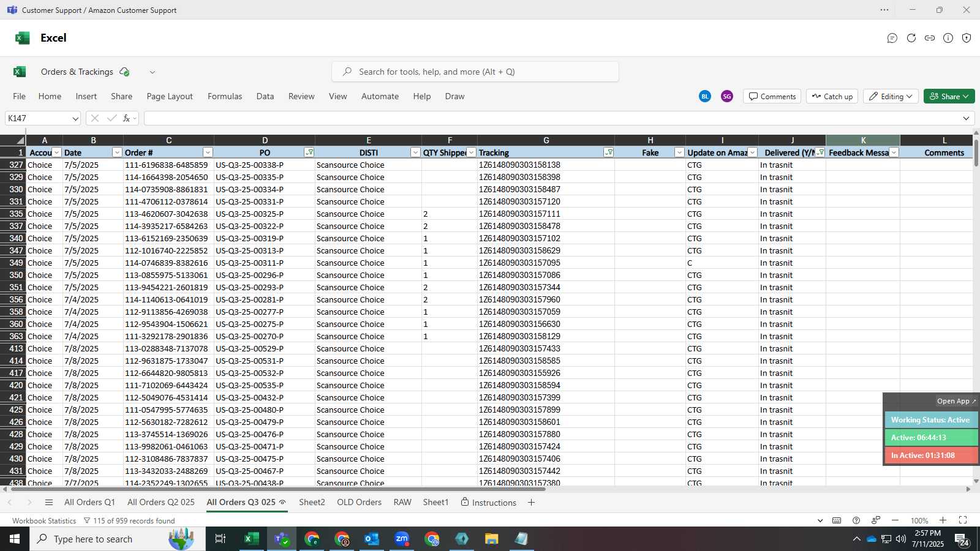
Task: Select column K header
Action: [x=863, y=140]
